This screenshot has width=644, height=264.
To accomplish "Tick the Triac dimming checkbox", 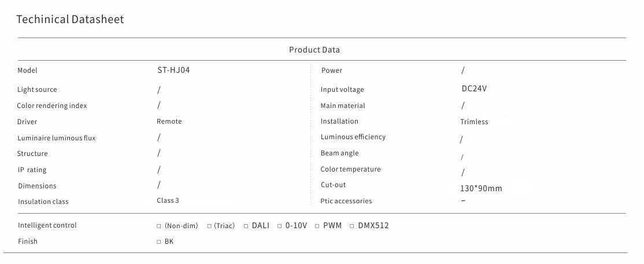I will tap(210, 226).
